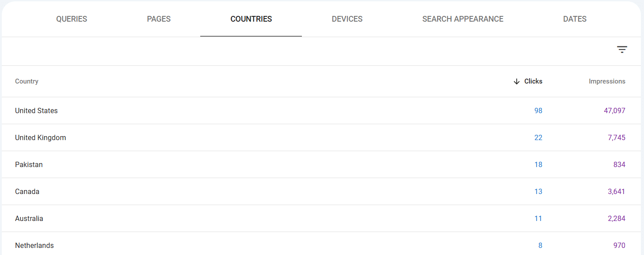Choose Pakistan in the country list
This screenshot has width=644, height=255.
pyautogui.click(x=321, y=164)
